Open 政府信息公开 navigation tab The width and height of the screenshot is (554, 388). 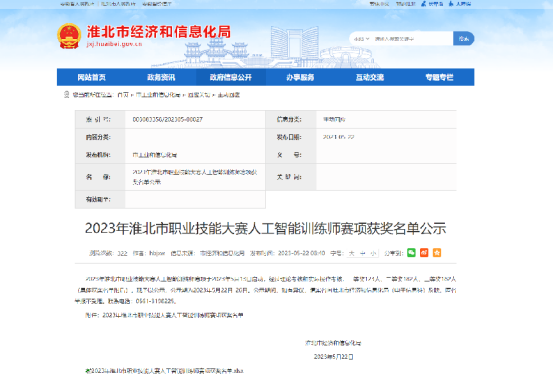click(231, 77)
